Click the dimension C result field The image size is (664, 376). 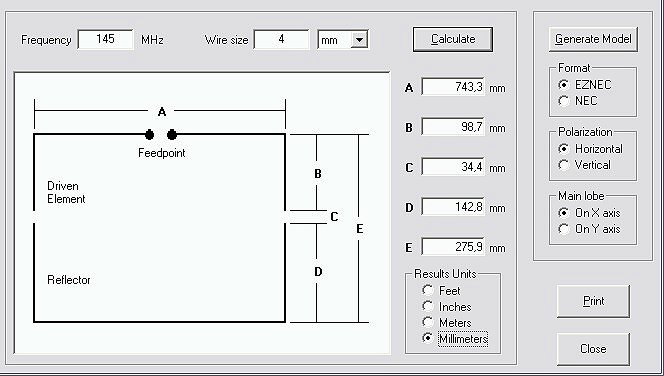(453, 167)
